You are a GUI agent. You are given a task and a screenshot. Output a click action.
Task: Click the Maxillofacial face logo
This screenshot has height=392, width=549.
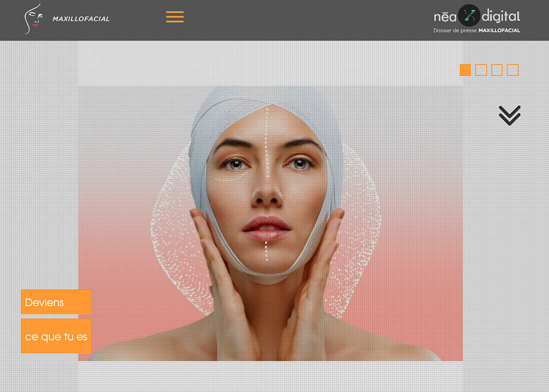tap(33, 19)
